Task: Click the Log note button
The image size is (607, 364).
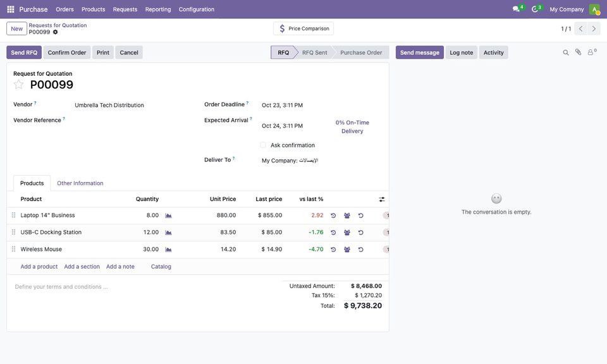Action: click(x=462, y=52)
